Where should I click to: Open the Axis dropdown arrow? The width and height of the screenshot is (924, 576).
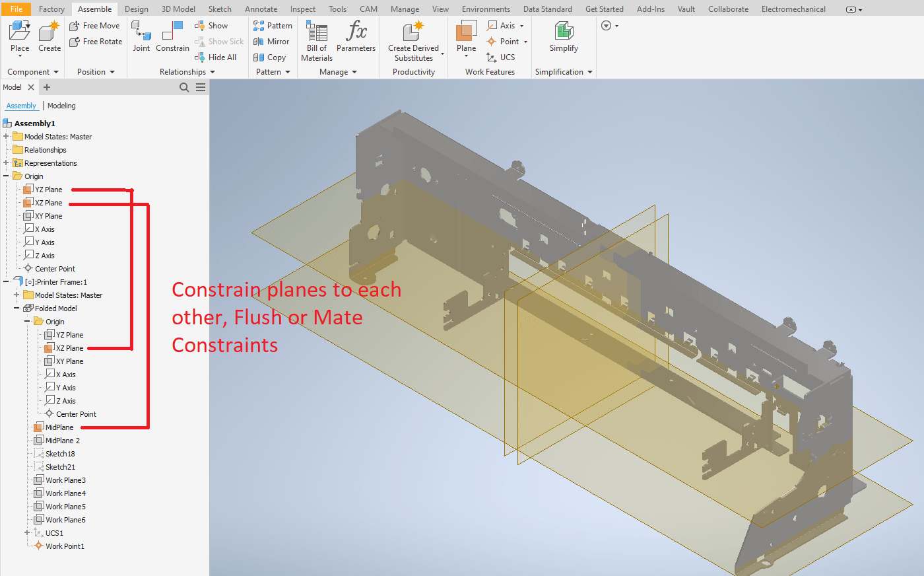click(x=522, y=26)
